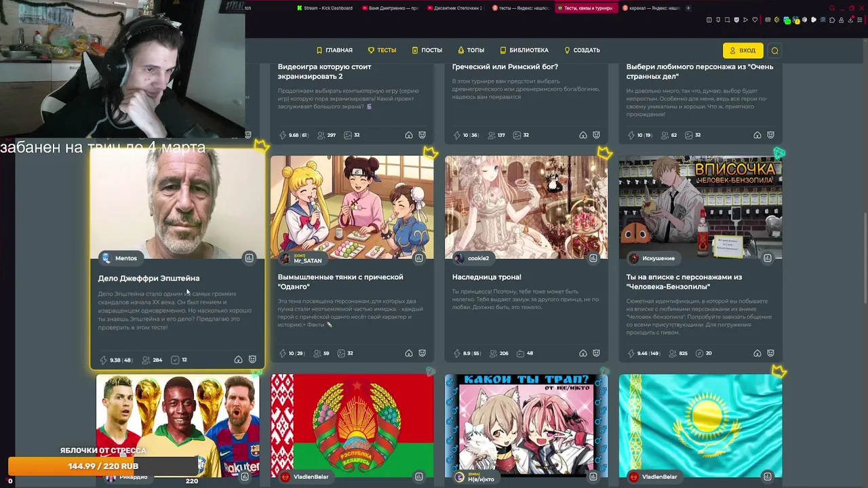
Task: Open the anime girls eating dango thumbnail
Action: tap(352, 208)
